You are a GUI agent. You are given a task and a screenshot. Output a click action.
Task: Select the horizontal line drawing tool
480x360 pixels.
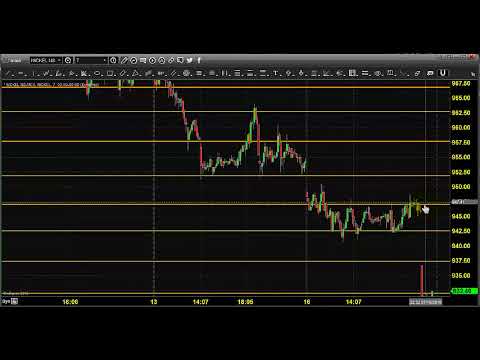pos(21,73)
